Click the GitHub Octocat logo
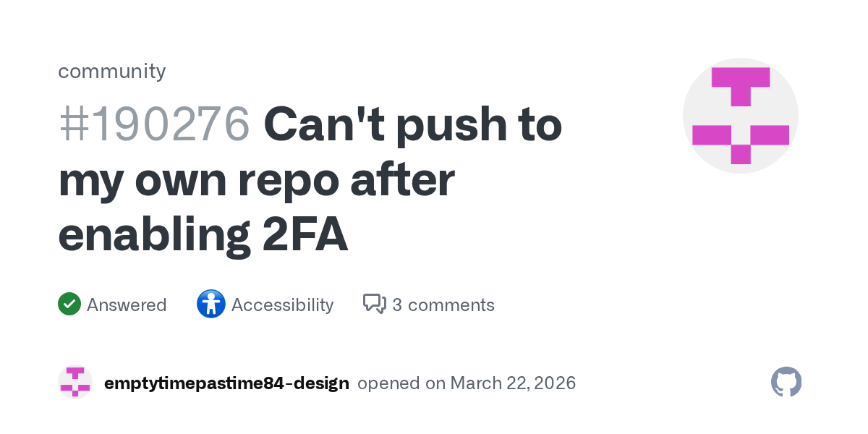Viewport: 868px width, 434px height. pyautogui.click(x=786, y=382)
